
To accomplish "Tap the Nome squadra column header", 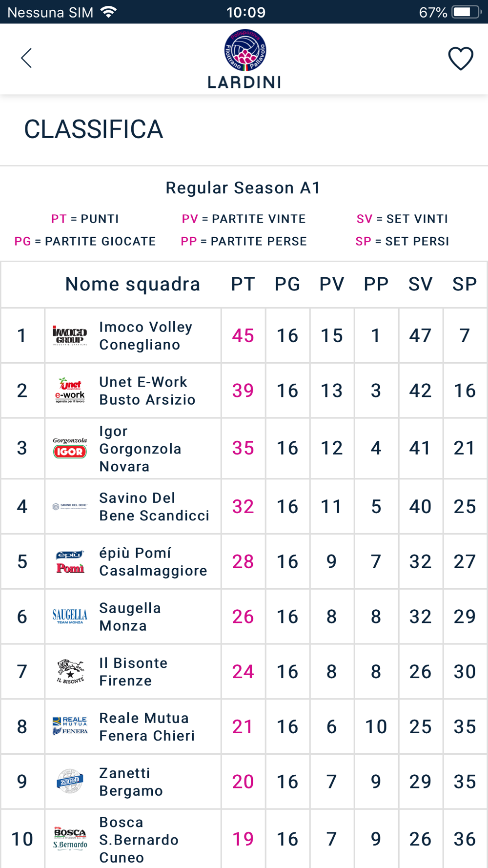I will 133,284.
